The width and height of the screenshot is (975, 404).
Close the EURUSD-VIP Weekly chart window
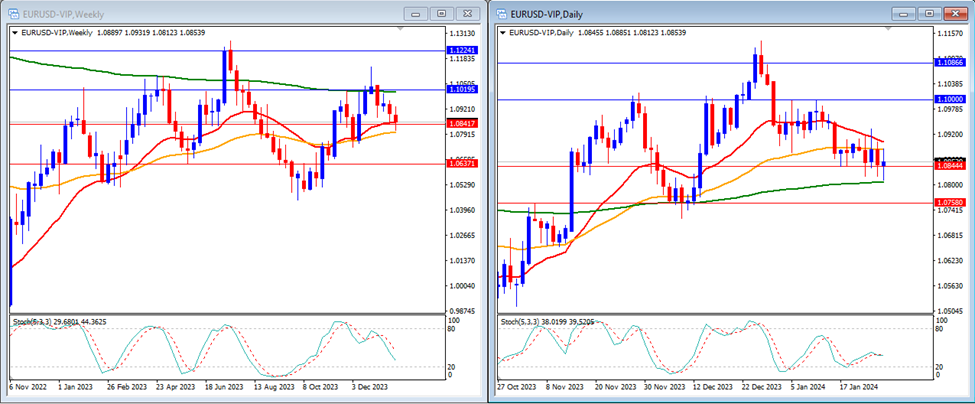coord(468,13)
